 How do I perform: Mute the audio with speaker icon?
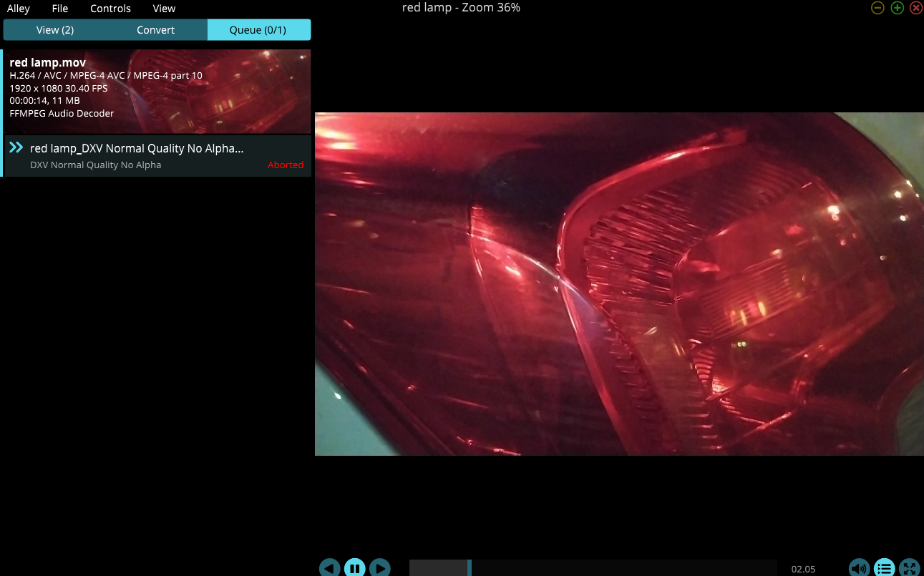click(859, 568)
